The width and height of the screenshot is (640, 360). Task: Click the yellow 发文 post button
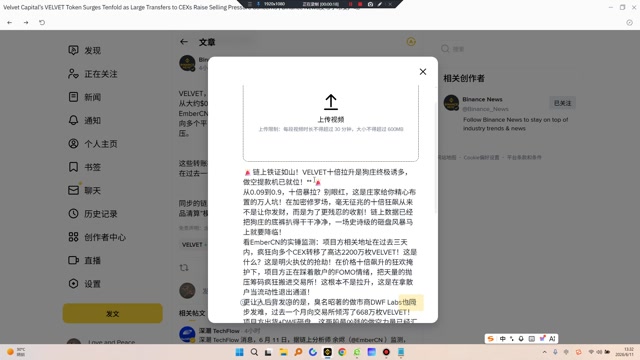click(113, 313)
